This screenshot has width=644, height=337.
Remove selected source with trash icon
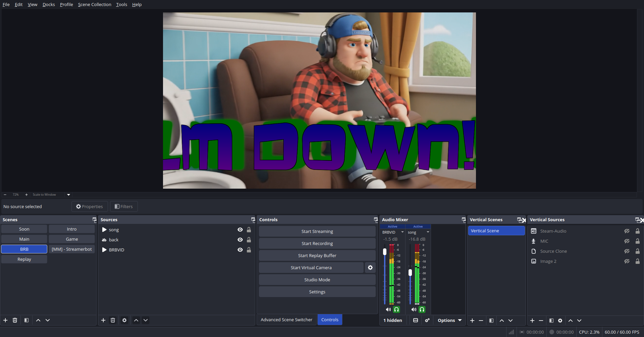[x=113, y=320]
